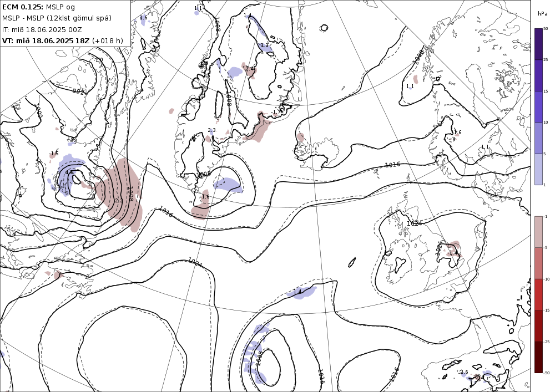Click the '-1.7' difference value
Image resolution: width=555 pixels, height=392 pixels.
point(276,111)
